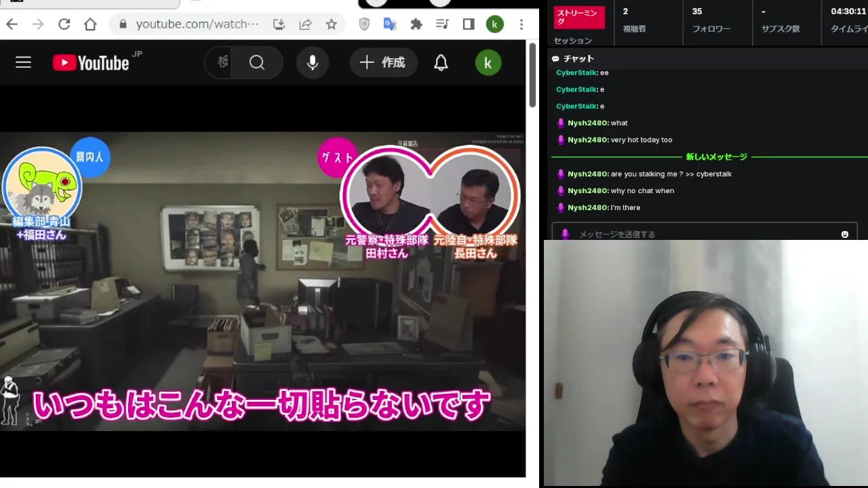Screen dimensions: 868x488
Task: Open YouTube notifications bell
Action: click(441, 62)
